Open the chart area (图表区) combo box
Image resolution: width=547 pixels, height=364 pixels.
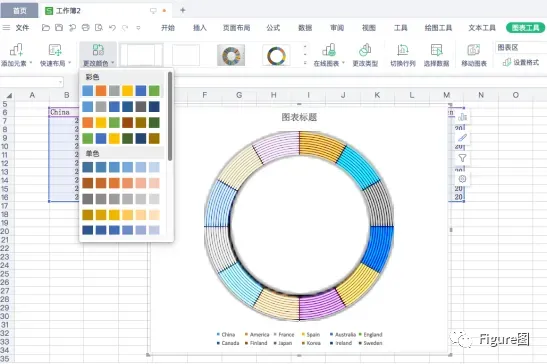pos(520,47)
